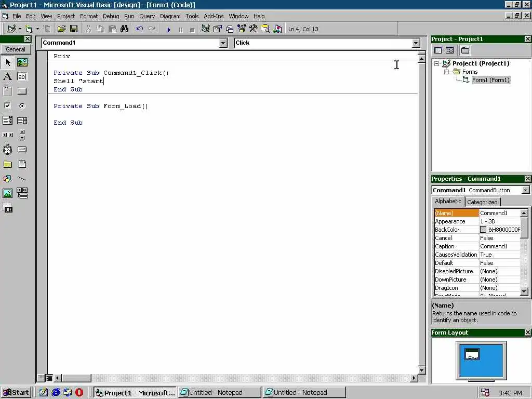Image resolution: width=532 pixels, height=399 pixels.
Task: Click the Form1 thumbnail in Form Layout
Action: click(472, 354)
